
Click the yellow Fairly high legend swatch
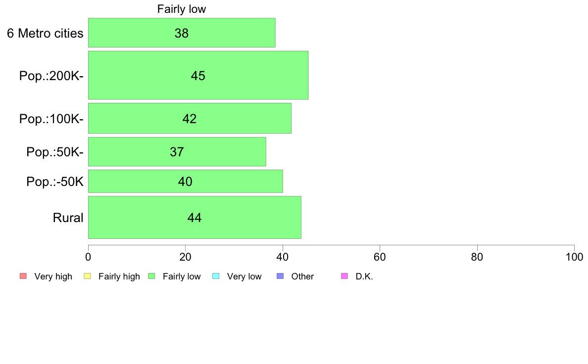(88, 276)
